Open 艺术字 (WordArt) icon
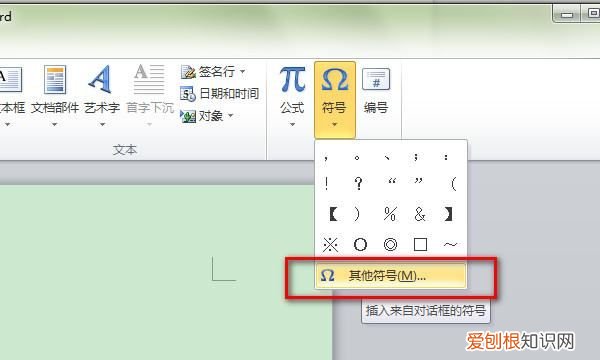This screenshot has width=600, height=360. (x=101, y=80)
